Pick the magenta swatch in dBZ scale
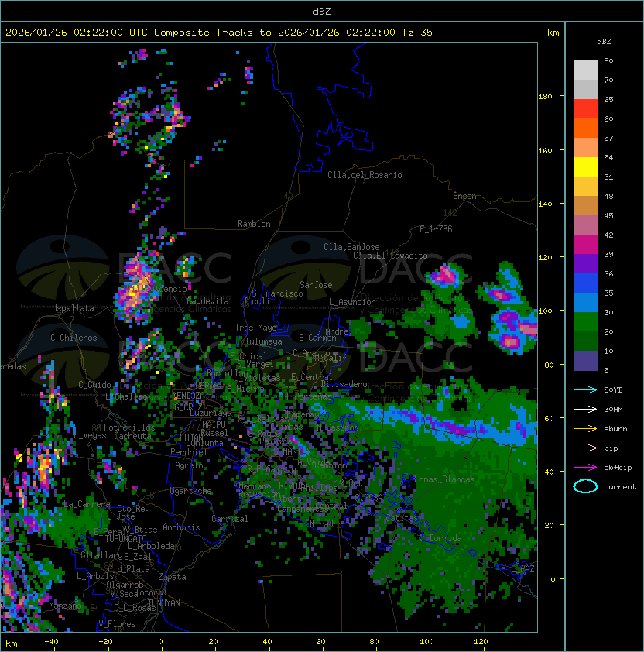 click(585, 245)
